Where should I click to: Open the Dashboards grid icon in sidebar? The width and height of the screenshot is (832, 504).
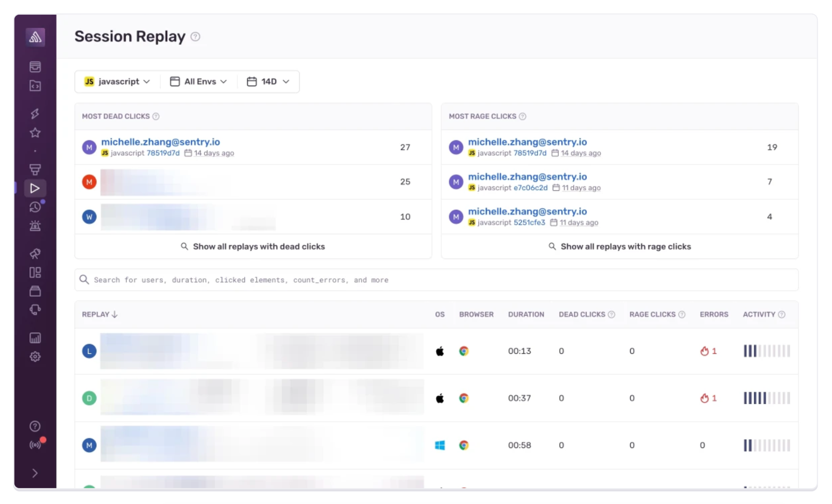(35, 273)
